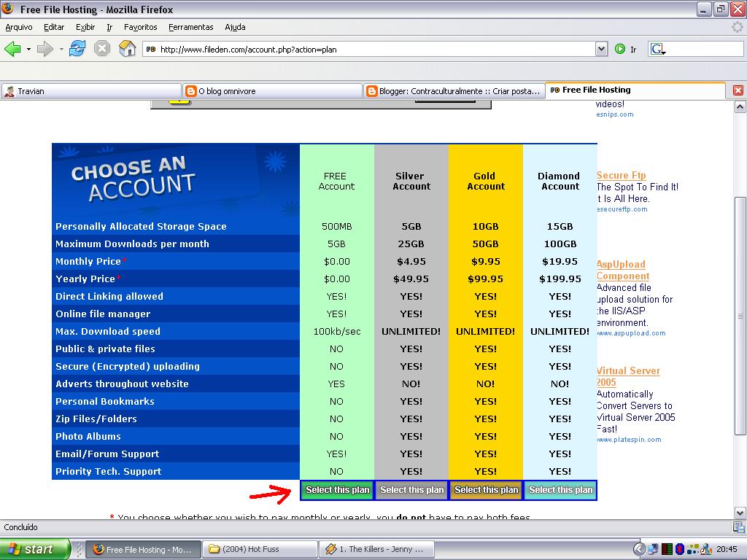This screenshot has width=747, height=560.
Task: Open the Windows Start menu
Action: pos(35,549)
